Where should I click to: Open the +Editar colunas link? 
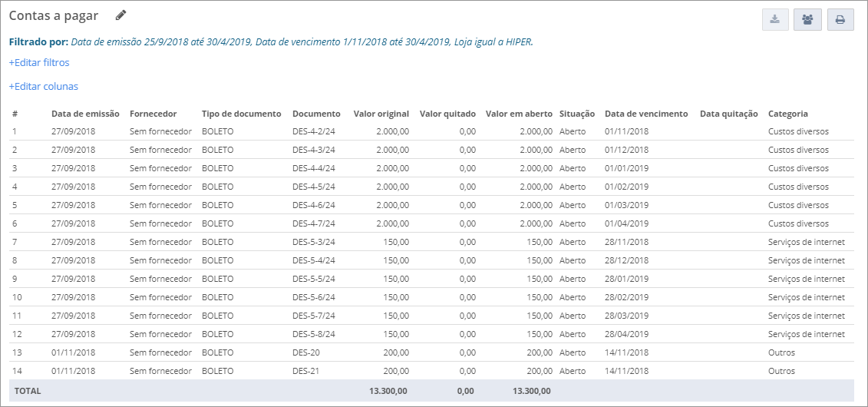point(44,86)
